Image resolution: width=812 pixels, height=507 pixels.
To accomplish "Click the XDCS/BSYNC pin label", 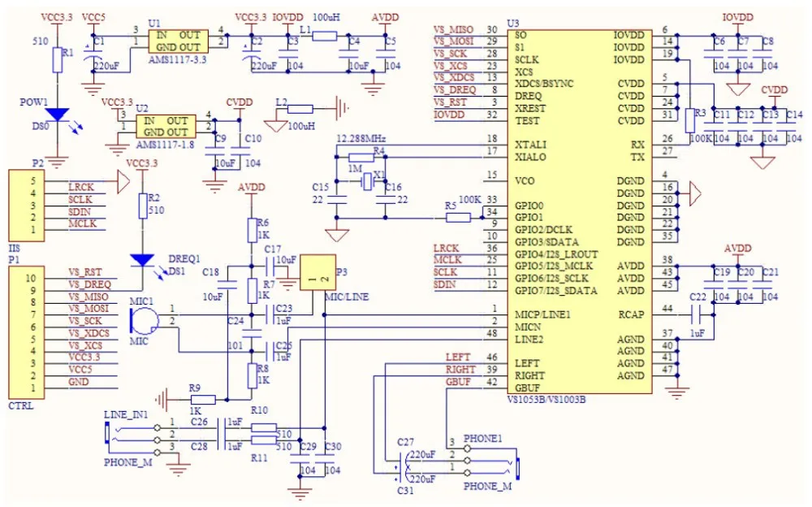I will (544, 84).
